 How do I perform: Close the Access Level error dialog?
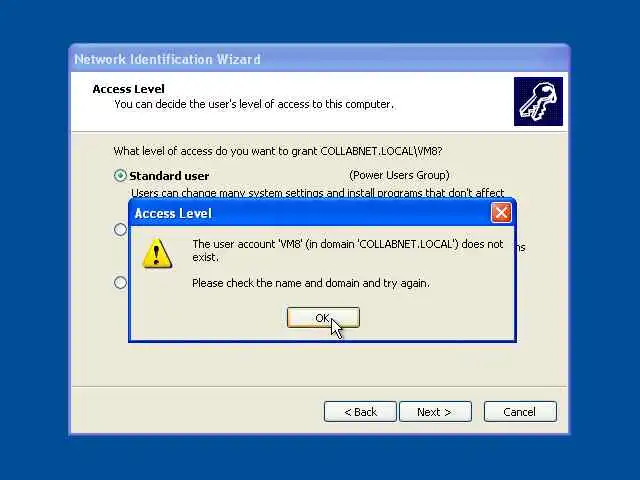pos(501,213)
